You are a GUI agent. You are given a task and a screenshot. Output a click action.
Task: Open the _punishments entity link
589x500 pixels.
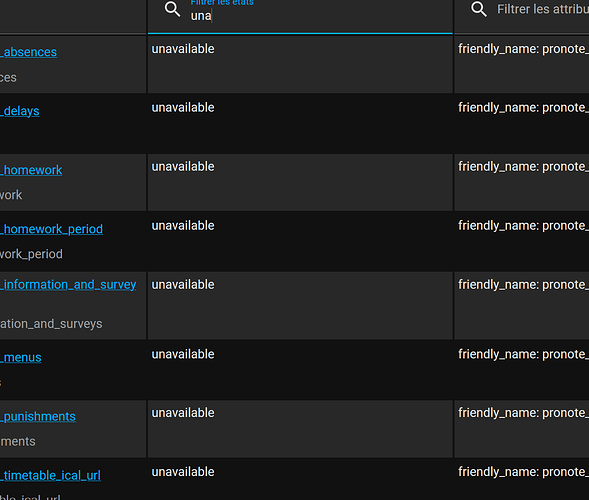tap(38, 416)
